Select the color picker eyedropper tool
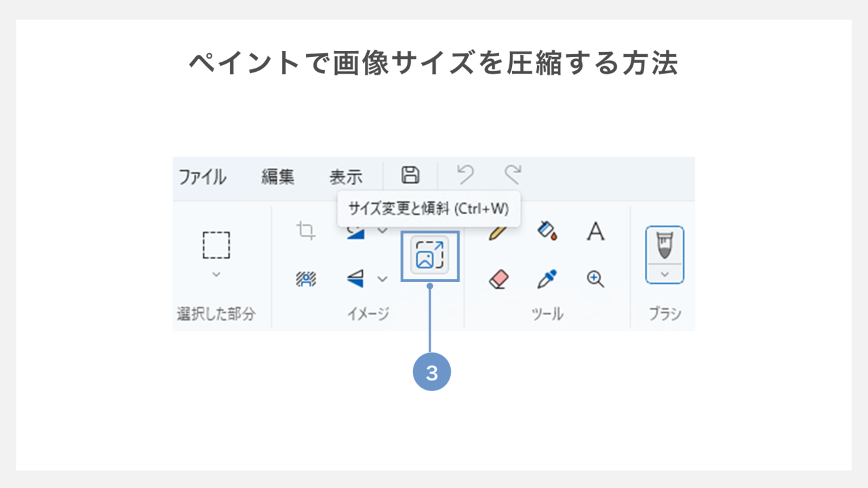 coord(547,279)
